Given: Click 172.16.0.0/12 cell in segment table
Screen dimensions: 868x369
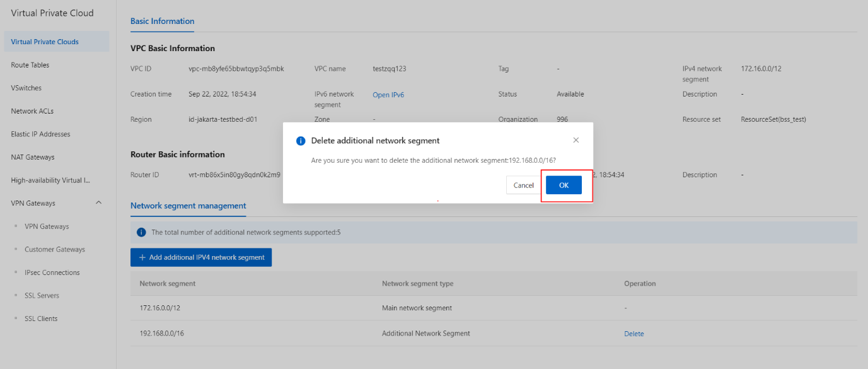Looking at the screenshot, I should click(160, 308).
